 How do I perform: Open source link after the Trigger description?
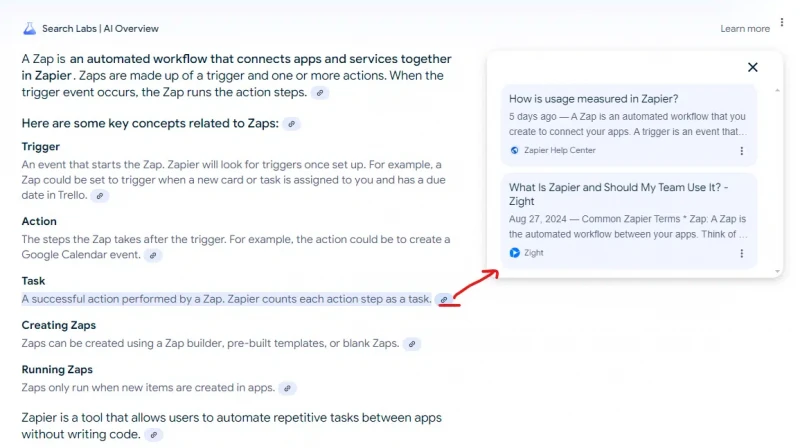(100, 196)
